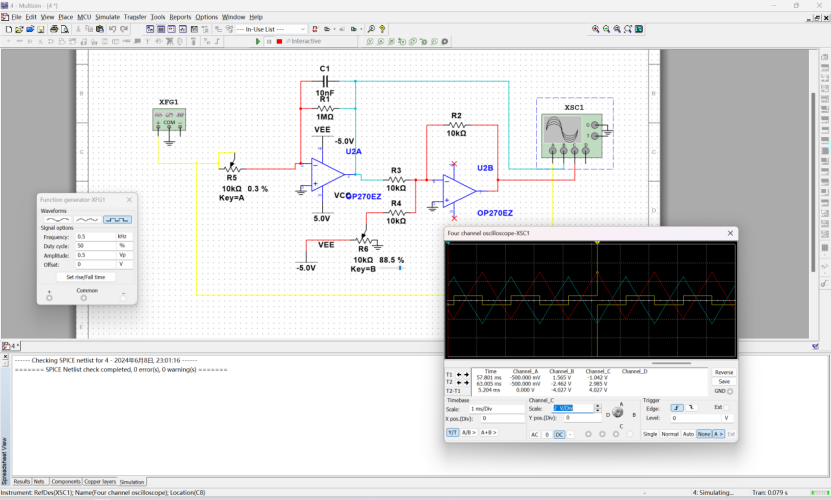Run the simulation with the green play button
Image resolution: width=831 pixels, height=500 pixels.
[258, 41]
